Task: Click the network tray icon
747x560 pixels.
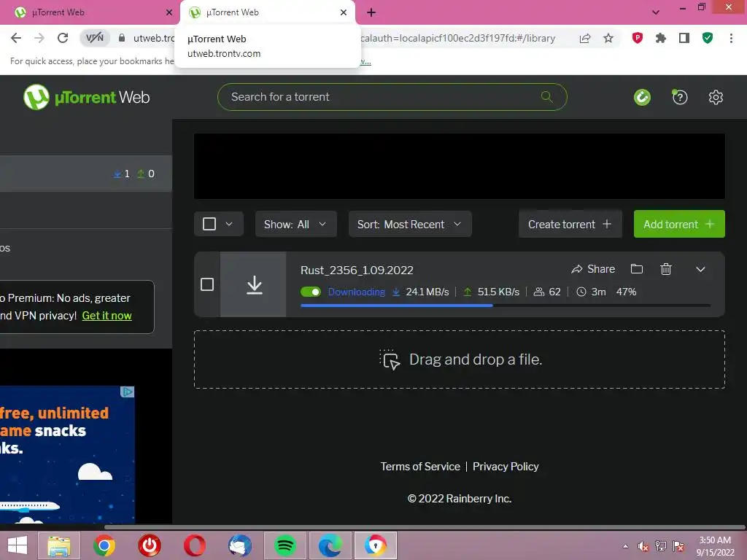Action: pos(661,546)
